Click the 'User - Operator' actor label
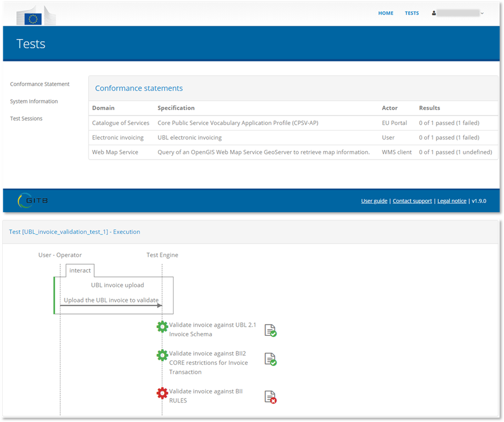 click(60, 255)
